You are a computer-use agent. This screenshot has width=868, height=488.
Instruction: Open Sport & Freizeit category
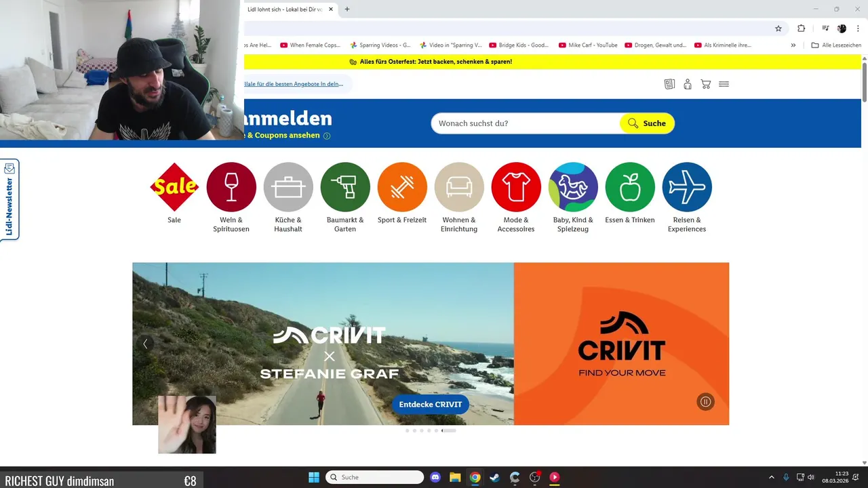[402, 187]
